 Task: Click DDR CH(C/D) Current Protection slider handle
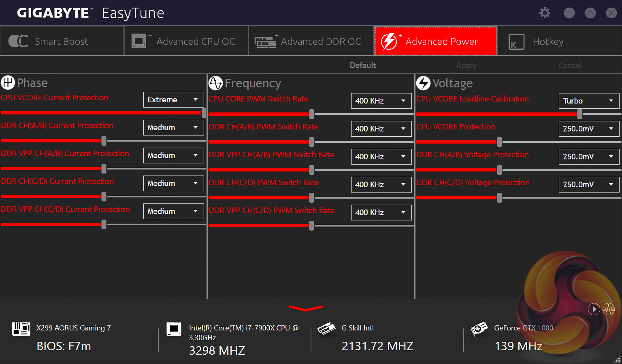[x=104, y=197]
